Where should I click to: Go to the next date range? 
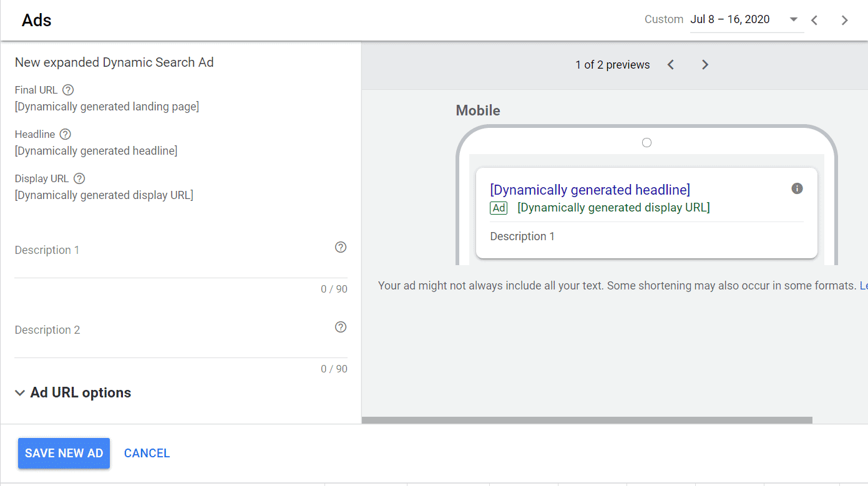pos(844,20)
